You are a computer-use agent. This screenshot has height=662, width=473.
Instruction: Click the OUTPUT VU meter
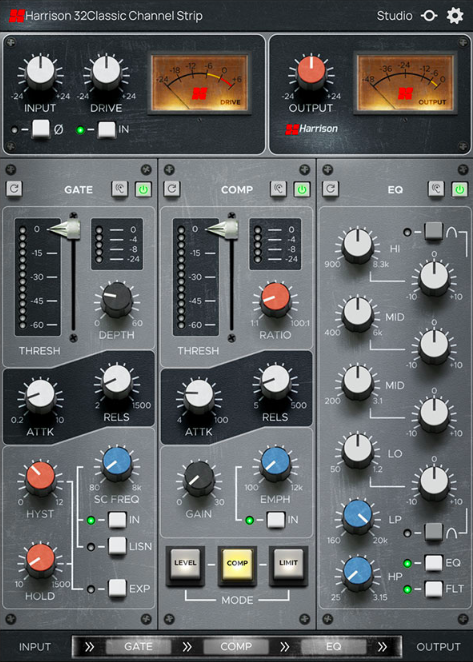pyautogui.click(x=405, y=82)
